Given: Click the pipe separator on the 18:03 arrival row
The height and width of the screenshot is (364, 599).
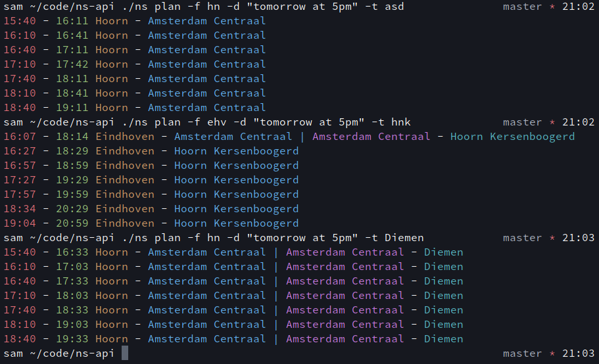Looking at the screenshot, I should pos(276,296).
